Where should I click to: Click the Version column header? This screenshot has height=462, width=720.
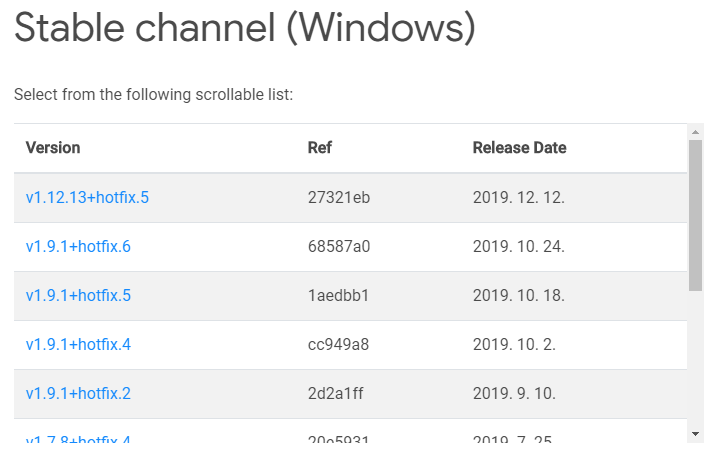pyautogui.click(x=53, y=148)
